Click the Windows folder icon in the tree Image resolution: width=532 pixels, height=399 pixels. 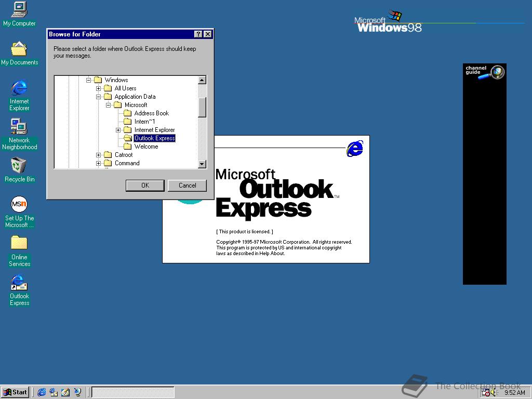(98, 80)
